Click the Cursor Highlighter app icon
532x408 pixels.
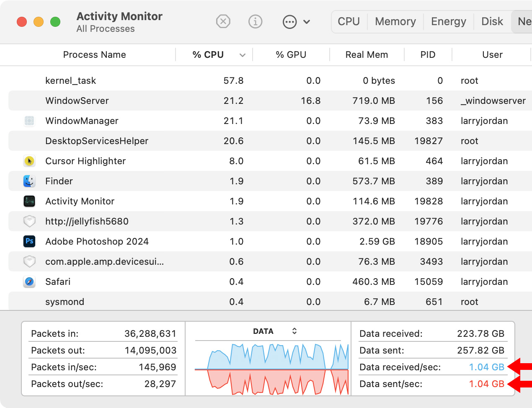point(29,161)
